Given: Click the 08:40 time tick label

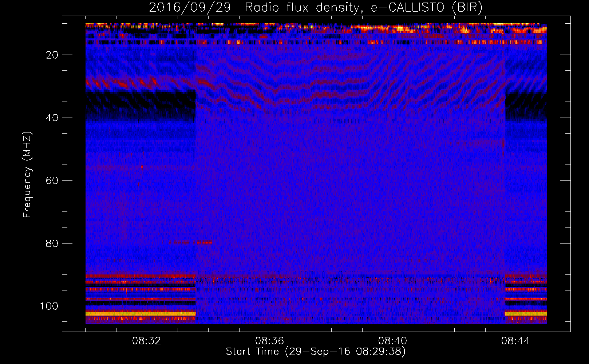Looking at the screenshot, I should pyautogui.click(x=393, y=341).
